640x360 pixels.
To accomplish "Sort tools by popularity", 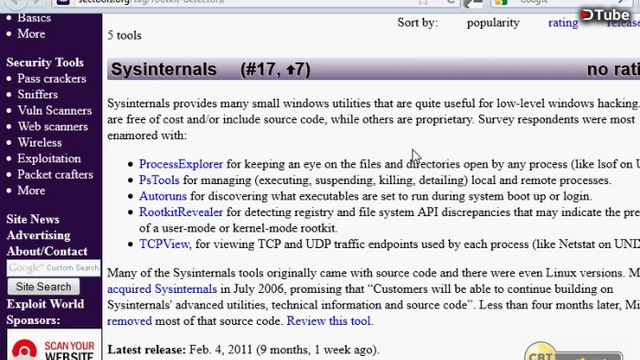I will pyautogui.click(x=493, y=23).
